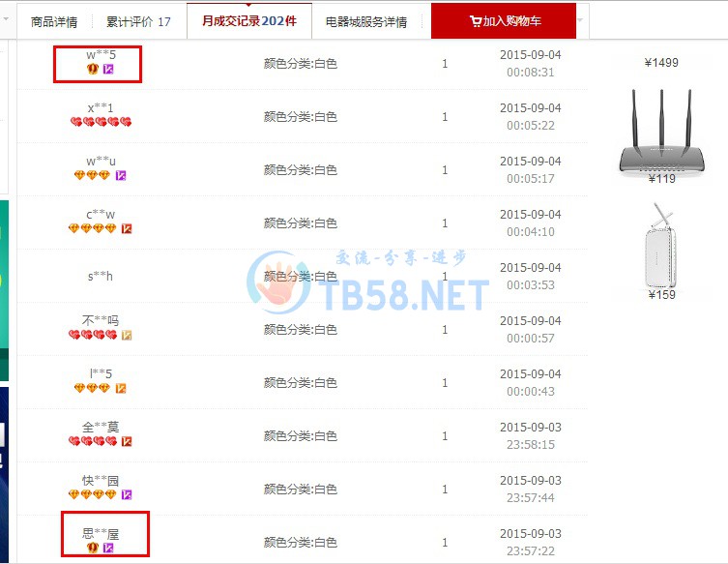Expand the dropdown arrow next to 加入购物车
Image resolution: width=728 pixels, height=564 pixels.
pyautogui.click(x=580, y=20)
